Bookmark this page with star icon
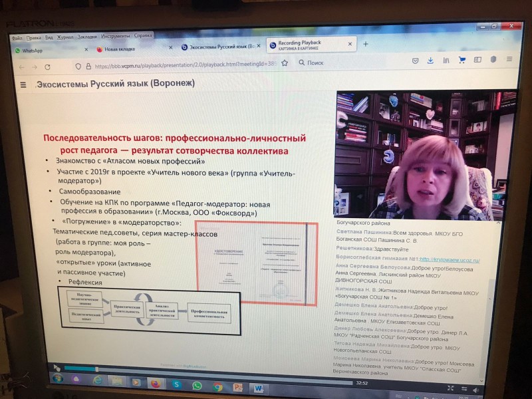The width and height of the screenshot is (532, 399). (x=285, y=63)
